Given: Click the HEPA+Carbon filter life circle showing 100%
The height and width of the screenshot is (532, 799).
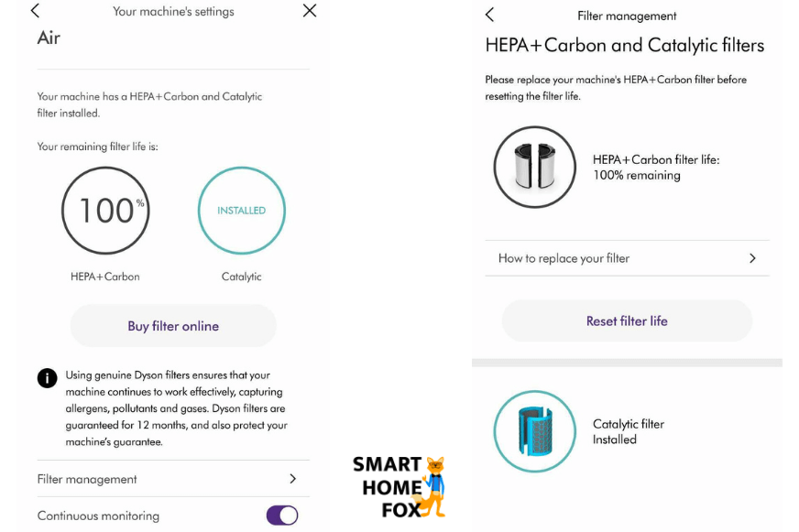Looking at the screenshot, I should (105, 210).
